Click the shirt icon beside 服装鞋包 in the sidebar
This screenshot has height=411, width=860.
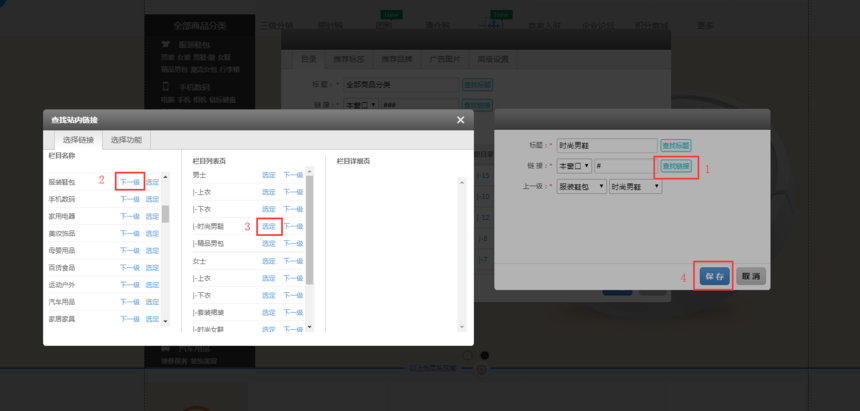(x=166, y=44)
